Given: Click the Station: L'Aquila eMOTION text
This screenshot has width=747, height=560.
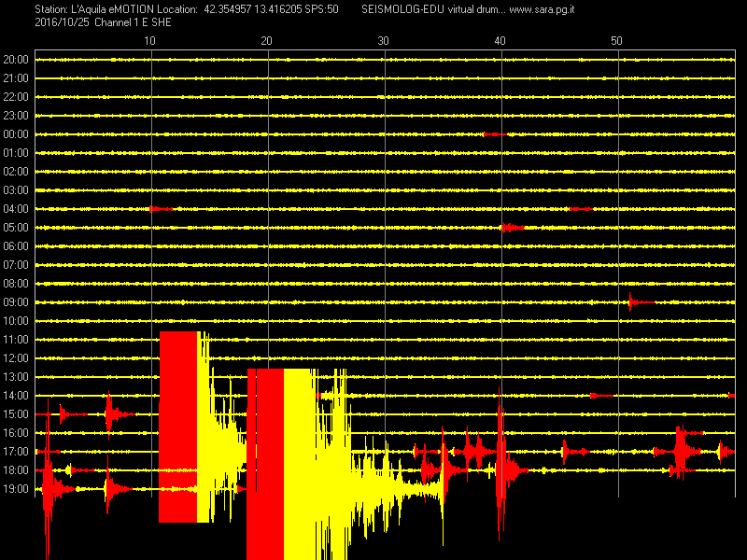Looking at the screenshot, I should pos(94,9).
